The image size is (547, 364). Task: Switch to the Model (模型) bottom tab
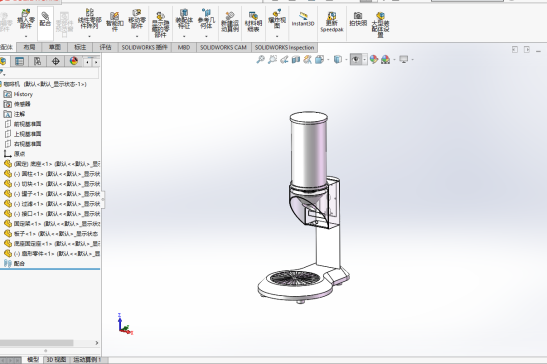33,360
